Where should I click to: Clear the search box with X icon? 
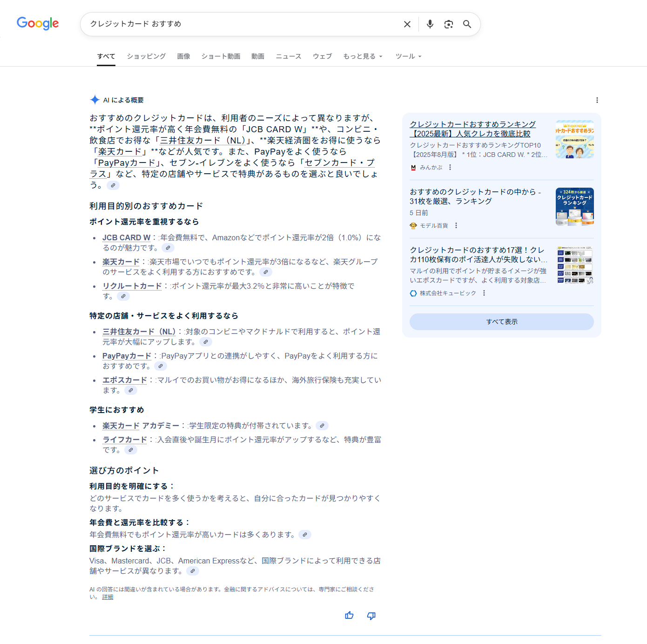click(x=407, y=24)
